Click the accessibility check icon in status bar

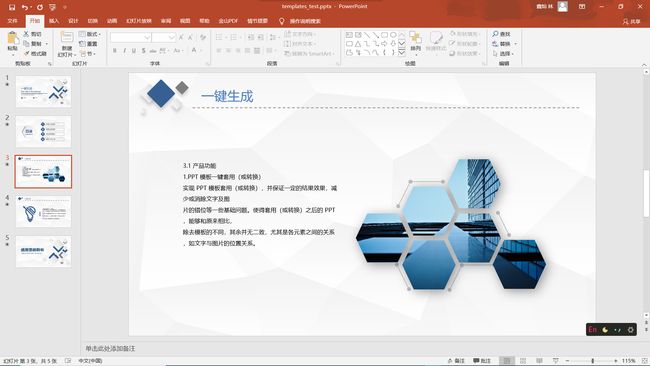pos(68,361)
